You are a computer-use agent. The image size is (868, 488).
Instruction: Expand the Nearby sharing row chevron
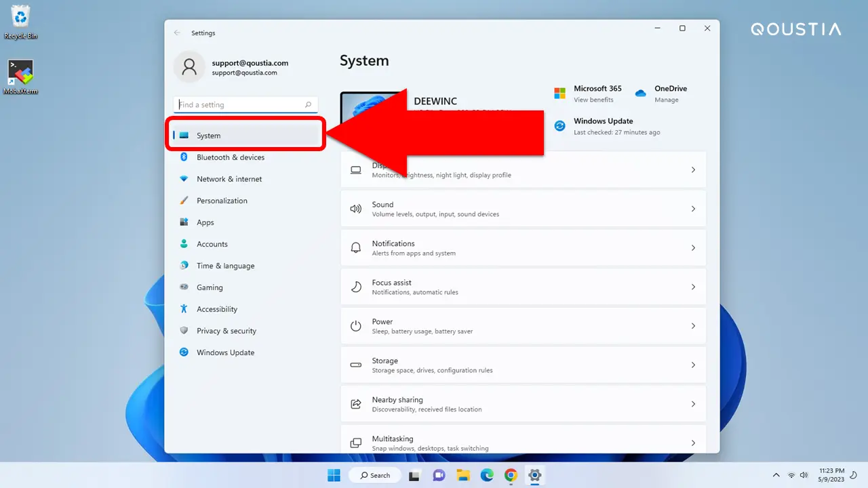[x=693, y=404]
